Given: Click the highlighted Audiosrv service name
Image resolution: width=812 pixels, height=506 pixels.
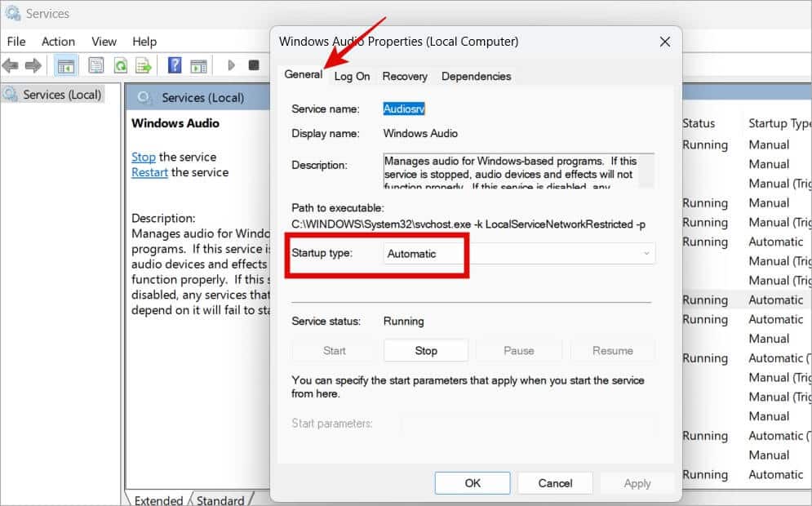Looking at the screenshot, I should tap(404, 109).
